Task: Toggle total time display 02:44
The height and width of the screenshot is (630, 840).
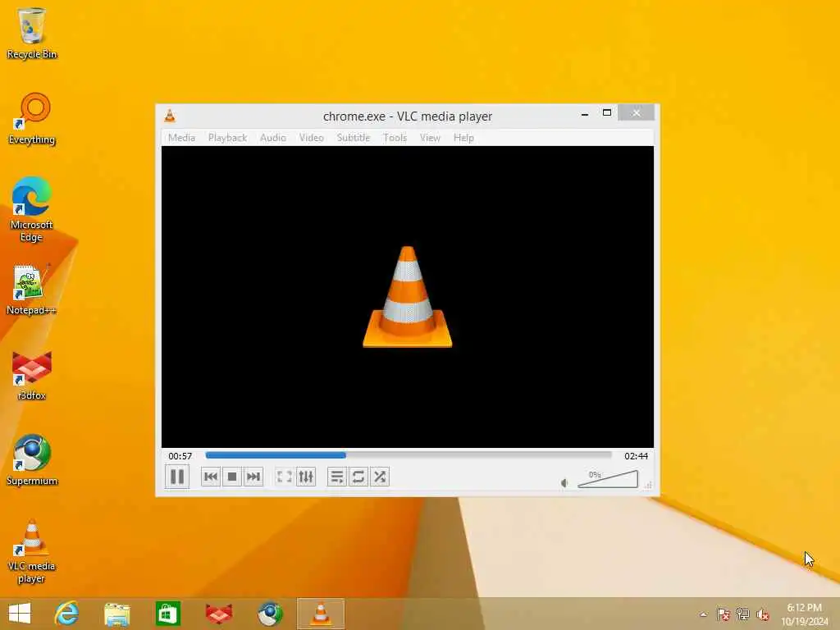Action: (x=636, y=456)
